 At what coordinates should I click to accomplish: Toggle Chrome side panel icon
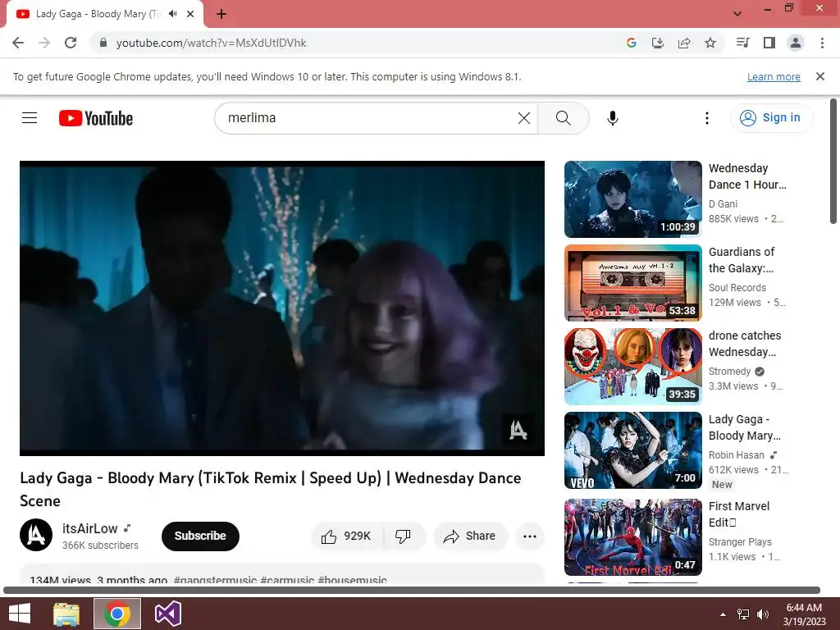pos(769,43)
